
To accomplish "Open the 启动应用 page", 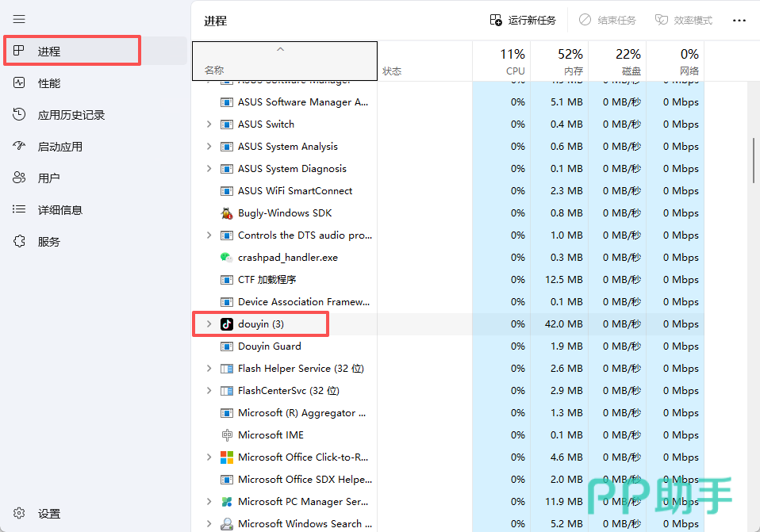I will 59,147.
